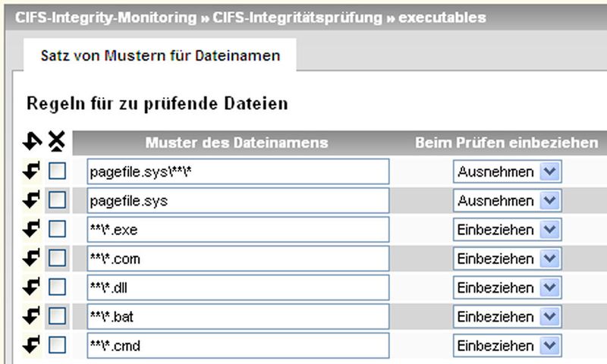This screenshot has width=607, height=364.
Task: Click the executables breadcrumb entry
Action: (442, 17)
